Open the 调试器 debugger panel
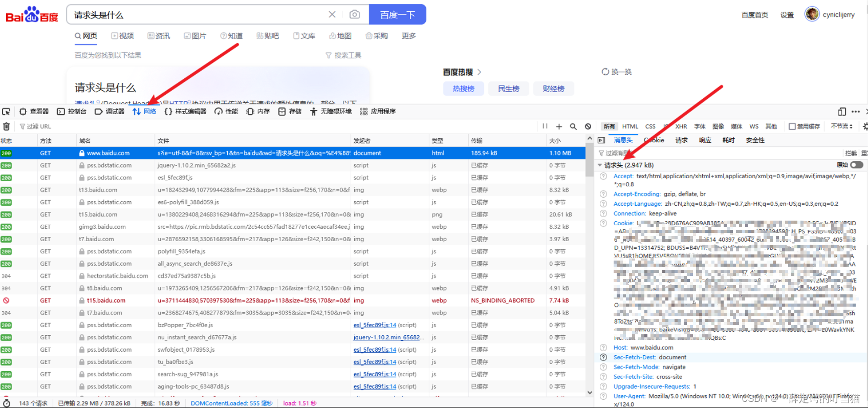Image resolution: width=868 pixels, height=408 pixels. [x=110, y=112]
